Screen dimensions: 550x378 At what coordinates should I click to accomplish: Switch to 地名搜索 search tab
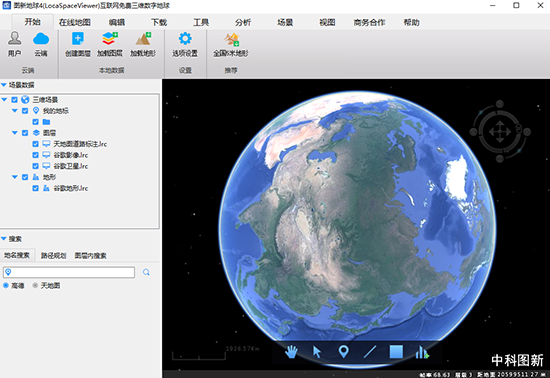point(17,255)
